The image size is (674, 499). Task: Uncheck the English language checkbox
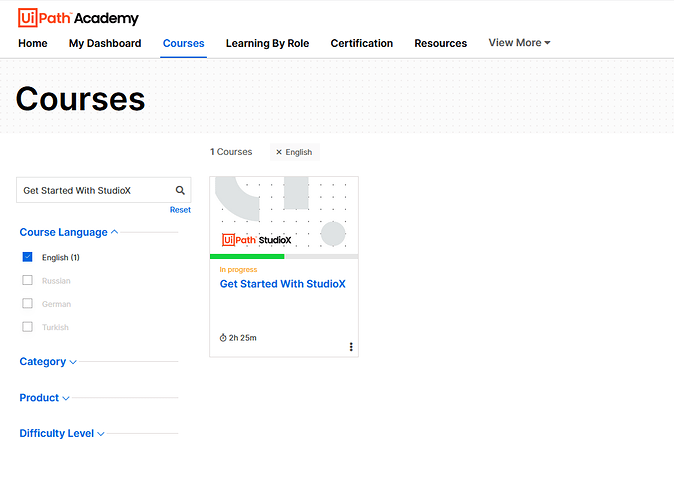[x=28, y=257]
